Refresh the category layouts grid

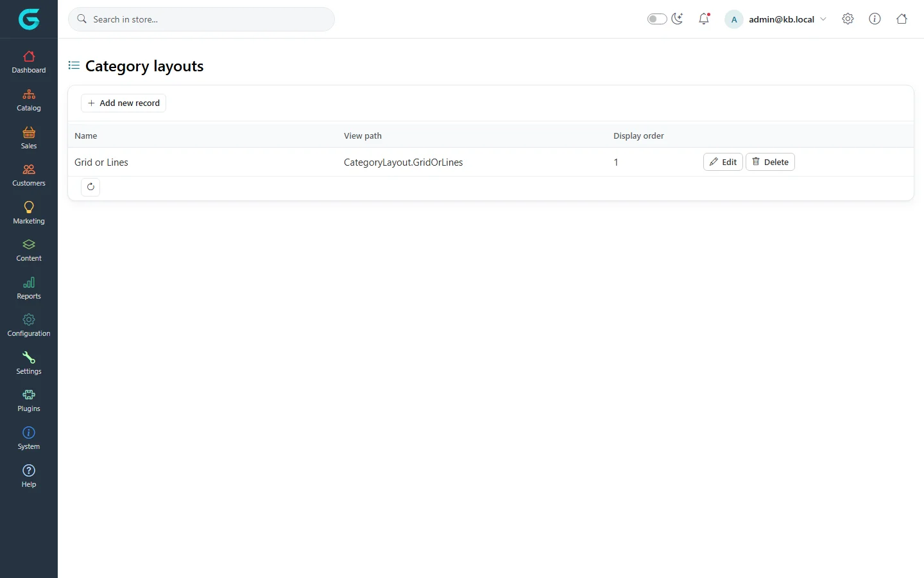tap(90, 187)
